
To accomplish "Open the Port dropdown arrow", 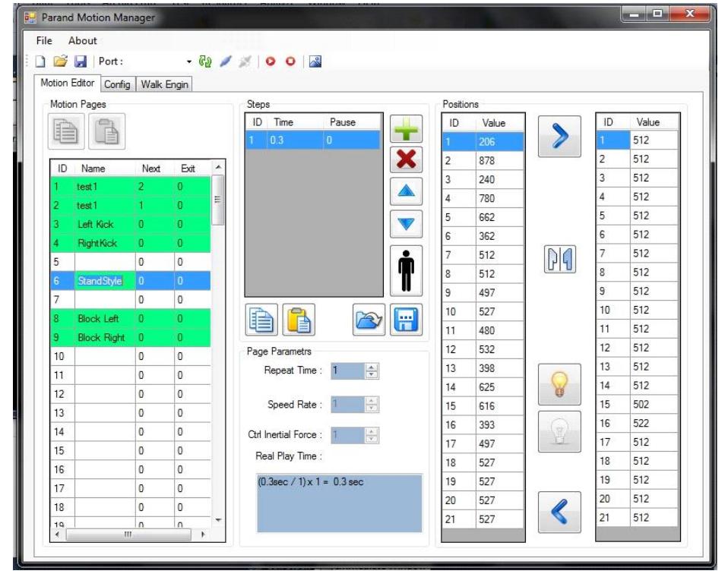I will [189, 61].
